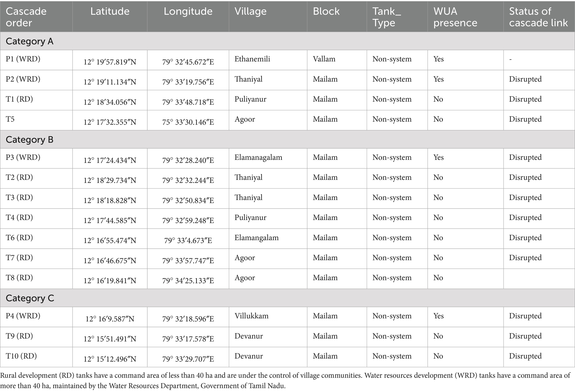Select the Village column header
Viewport: 575px width, 392px height.
[x=251, y=11]
